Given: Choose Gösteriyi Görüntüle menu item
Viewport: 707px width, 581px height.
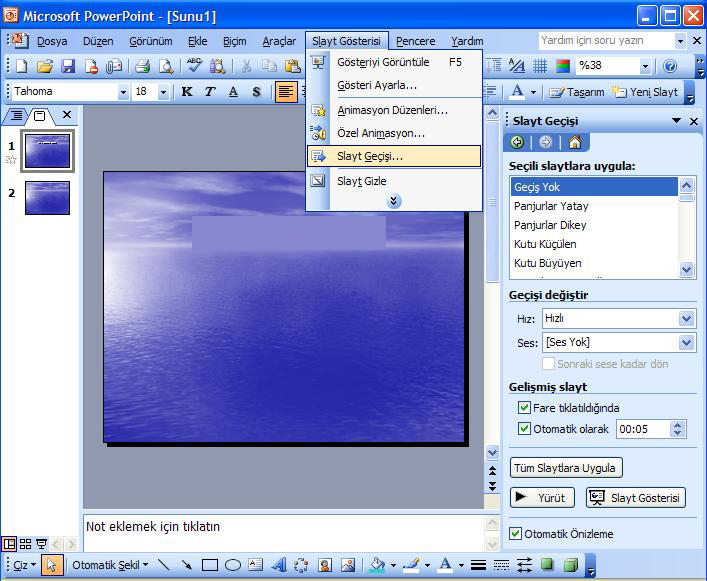Looking at the screenshot, I should click(x=394, y=62).
